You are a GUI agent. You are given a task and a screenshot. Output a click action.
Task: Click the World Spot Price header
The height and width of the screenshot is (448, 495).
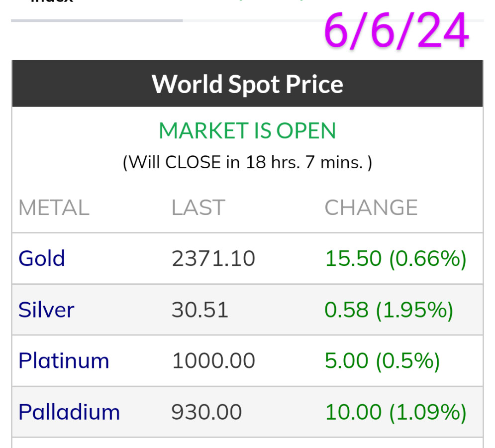pyautogui.click(x=247, y=84)
